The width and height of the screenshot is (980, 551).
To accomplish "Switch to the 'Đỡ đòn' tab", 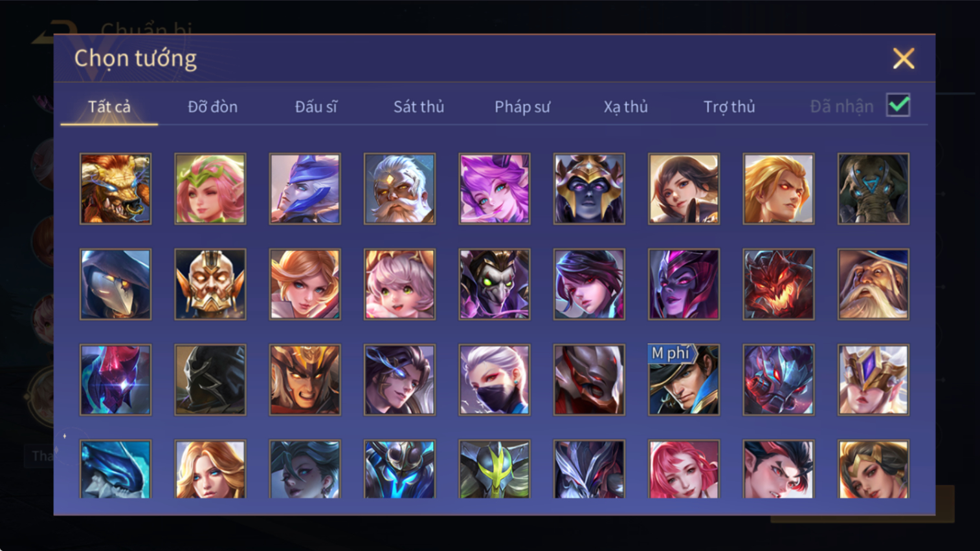I will click(212, 107).
